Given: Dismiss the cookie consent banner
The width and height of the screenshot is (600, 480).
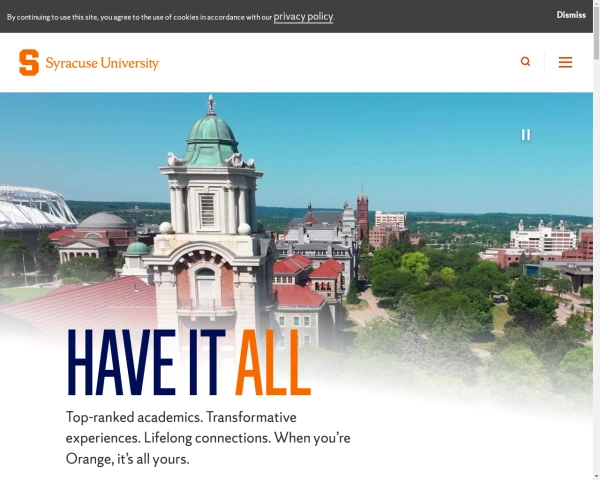Looking at the screenshot, I should pyautogui.click(x=571, y=15).
